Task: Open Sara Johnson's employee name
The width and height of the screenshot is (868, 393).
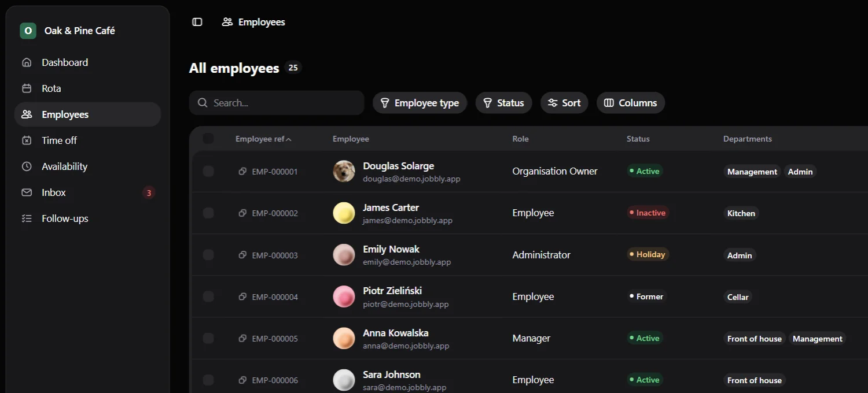Action: tap(392, 375)
